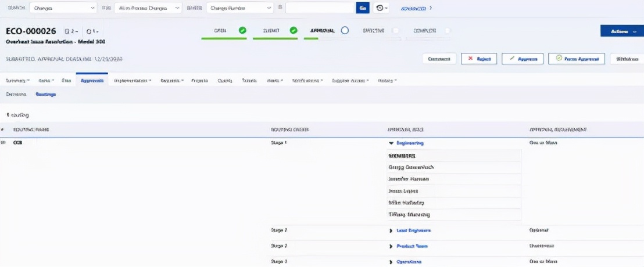Select the Decisions sub-tab
644x267 pixels.
point(16,94)
